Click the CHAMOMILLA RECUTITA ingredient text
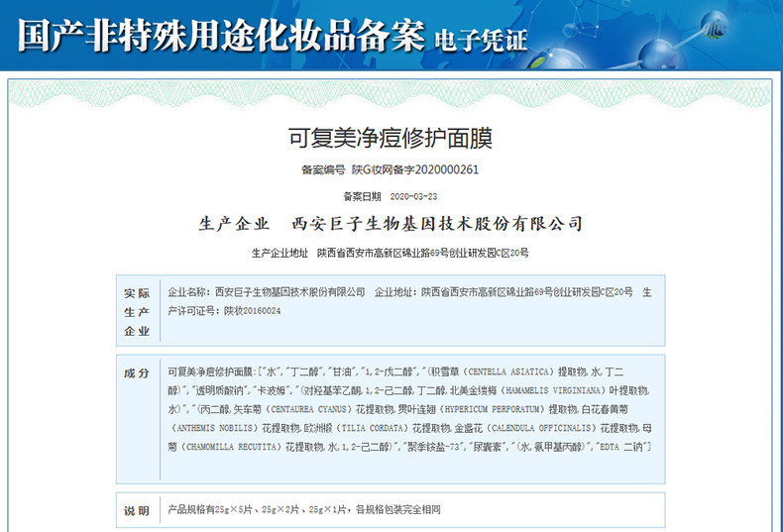This screenshot has height=532, width=783. click(x=233, y=447)
